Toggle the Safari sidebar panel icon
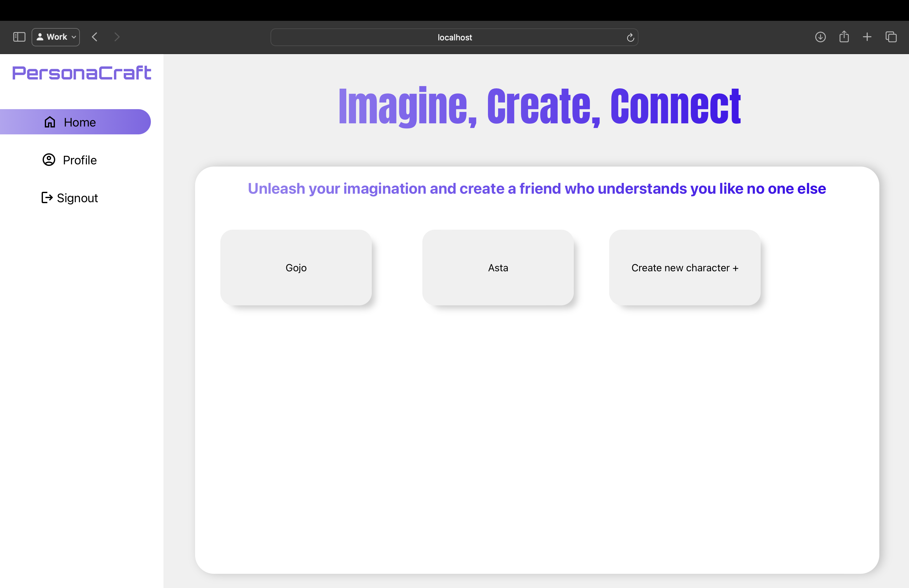 pyautogui.click(x=19, y=37)
